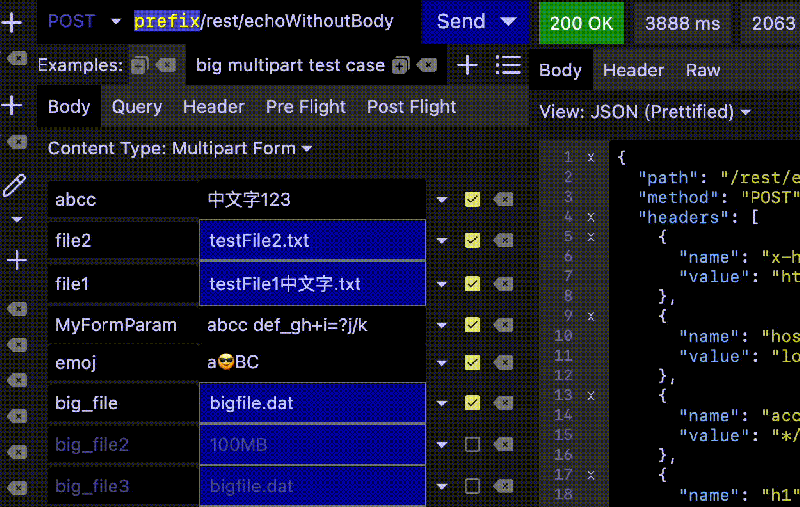Switch to the request Body tab

pyautogui.click(x=69, y=107)
